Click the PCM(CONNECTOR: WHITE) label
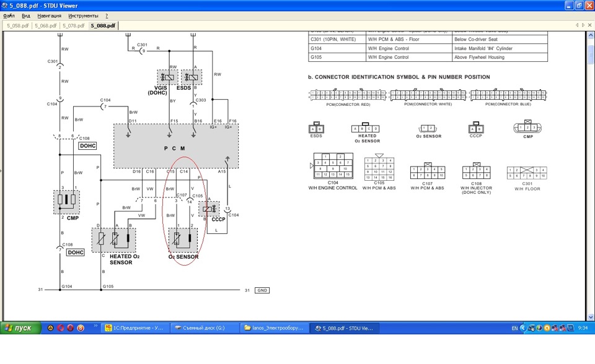595x364 pixels. (428, 104)
